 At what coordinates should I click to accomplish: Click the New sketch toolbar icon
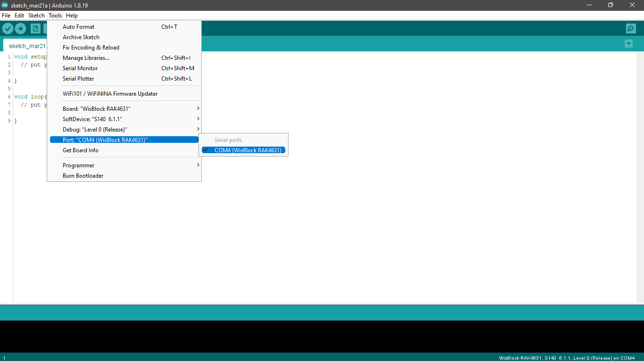point(35,28)
